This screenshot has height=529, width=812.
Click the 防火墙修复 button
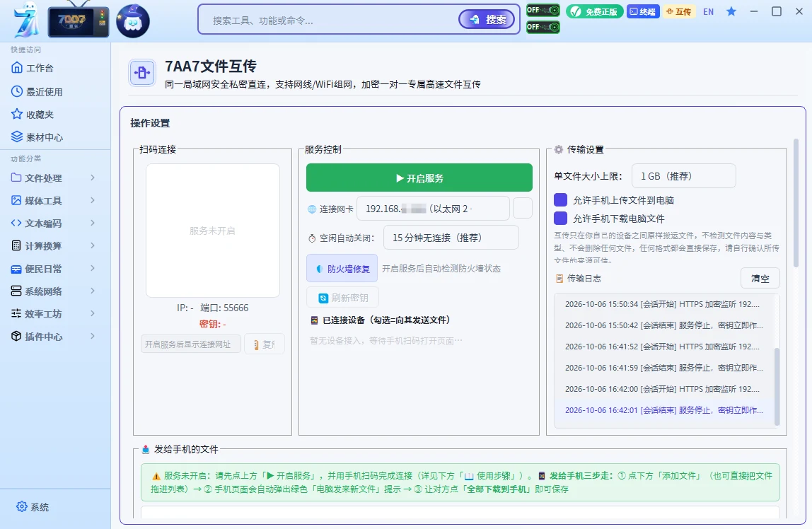tap(342, 268)
